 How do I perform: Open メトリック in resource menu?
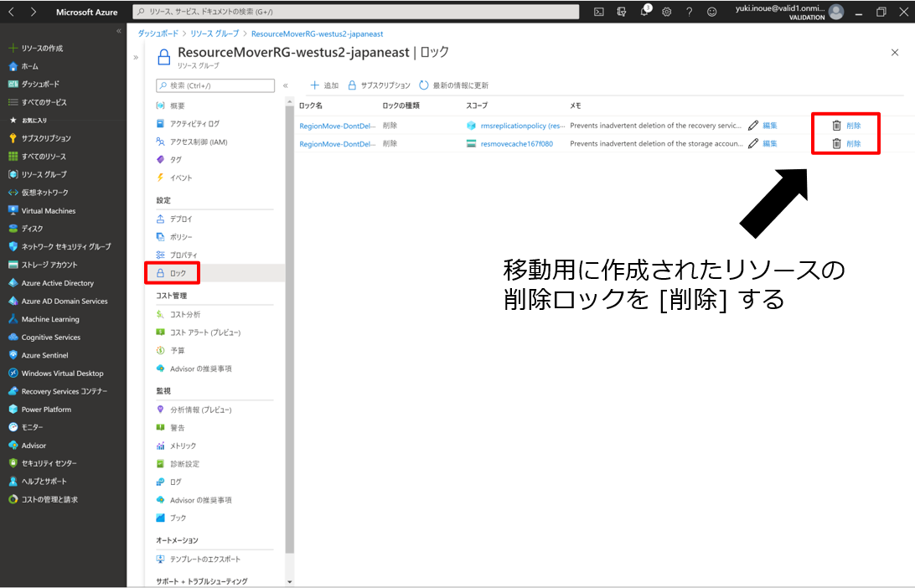tap(176, 446)
